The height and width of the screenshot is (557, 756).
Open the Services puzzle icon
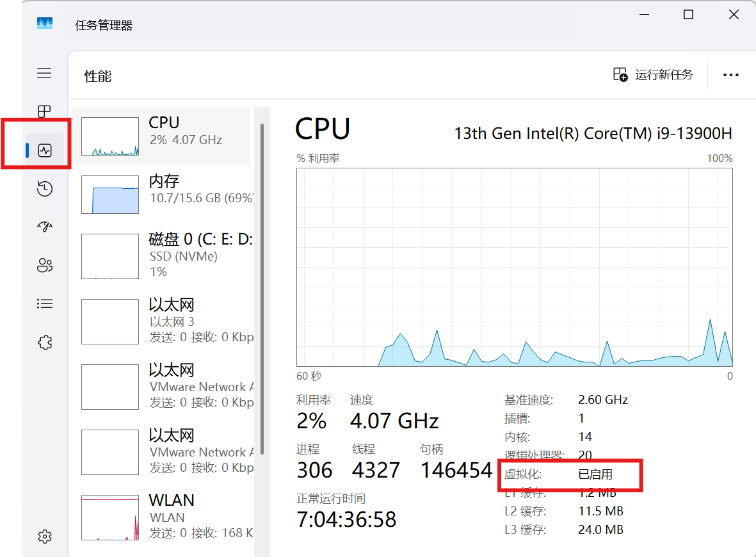pos(44,343)
